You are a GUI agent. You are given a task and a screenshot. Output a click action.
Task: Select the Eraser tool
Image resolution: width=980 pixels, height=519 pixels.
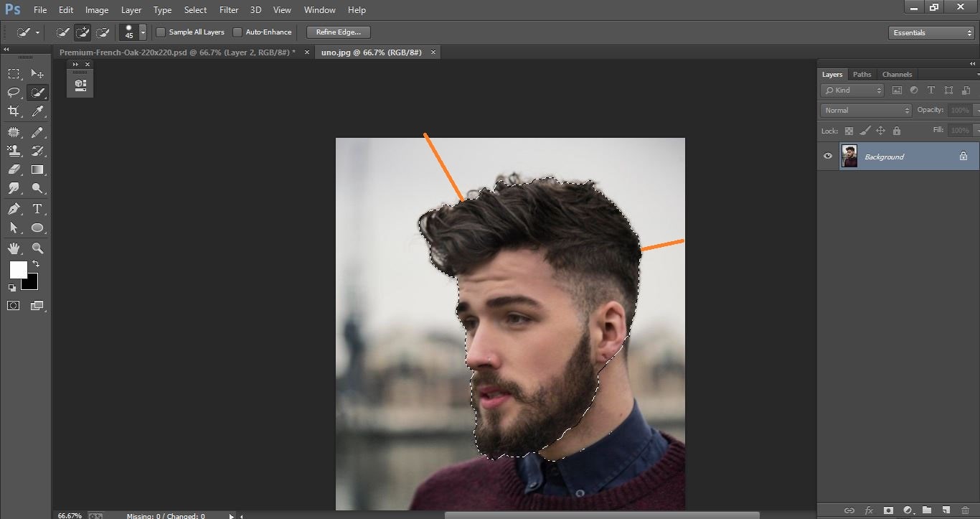tap(14, 169)
